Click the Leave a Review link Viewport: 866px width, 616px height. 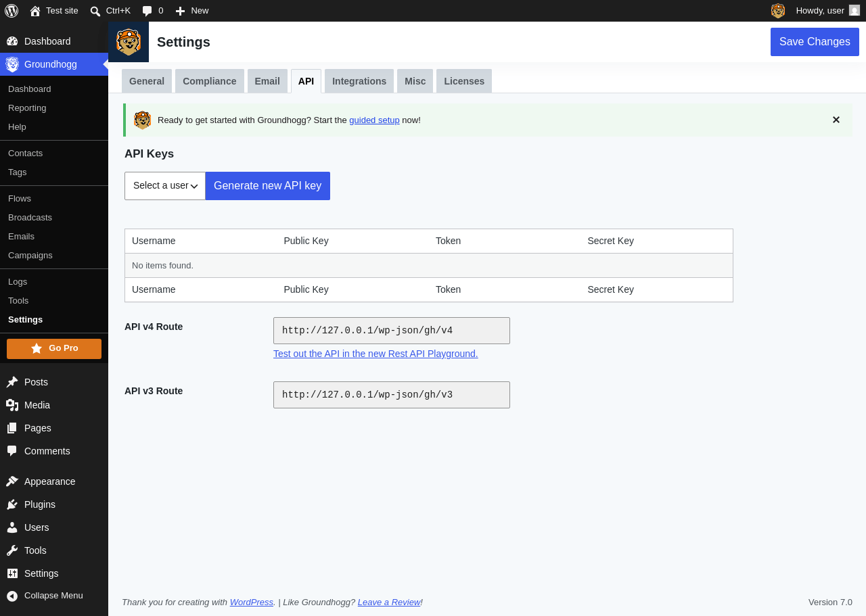389,602
